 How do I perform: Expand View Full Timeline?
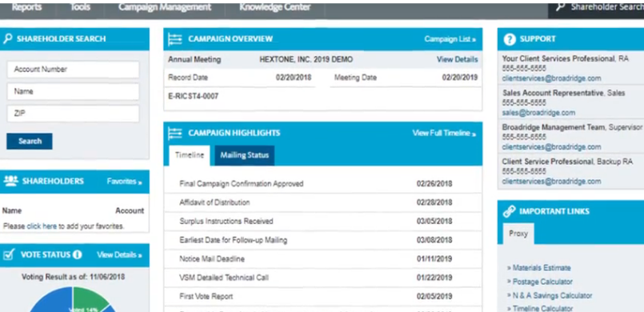click(x=444, y=133)
